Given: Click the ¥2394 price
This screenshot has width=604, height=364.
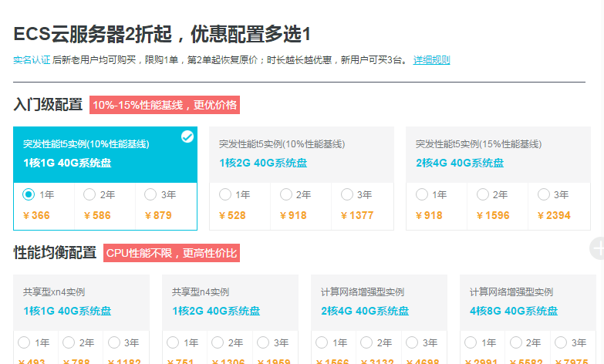Looking at the screenshot, I should point(554,215).
